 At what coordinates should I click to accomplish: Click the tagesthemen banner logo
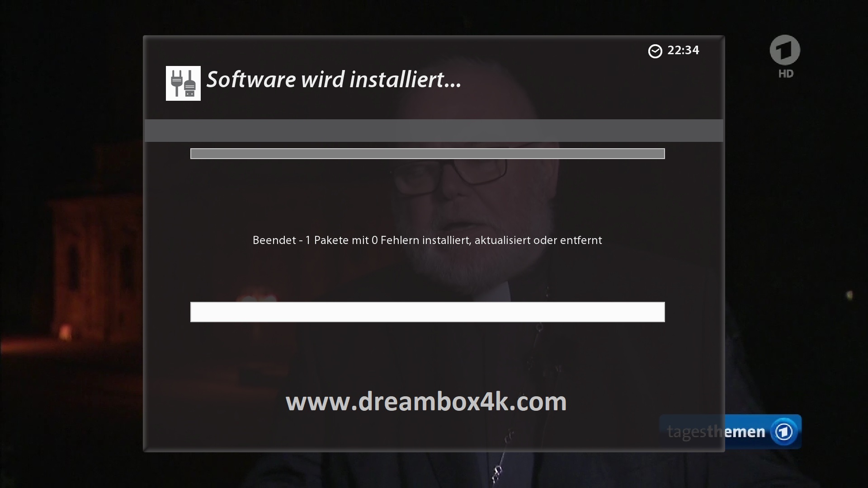click(x=731, y=432)
